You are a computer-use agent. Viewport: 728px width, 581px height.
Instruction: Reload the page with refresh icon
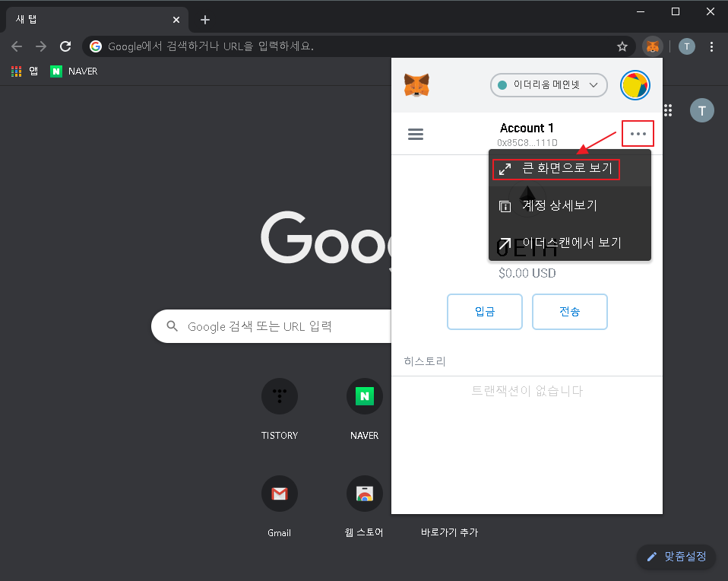pyautogui.click(x=65, y=46)
